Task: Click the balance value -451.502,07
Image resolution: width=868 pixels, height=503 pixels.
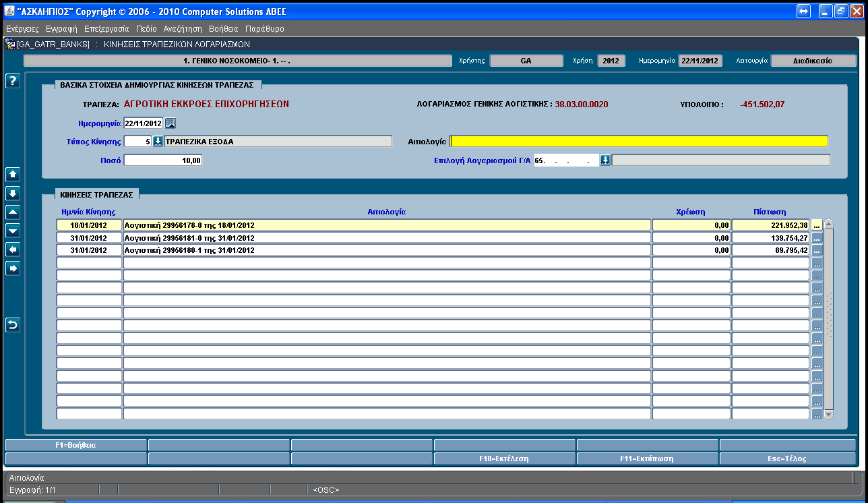Action: pos(762,105)
